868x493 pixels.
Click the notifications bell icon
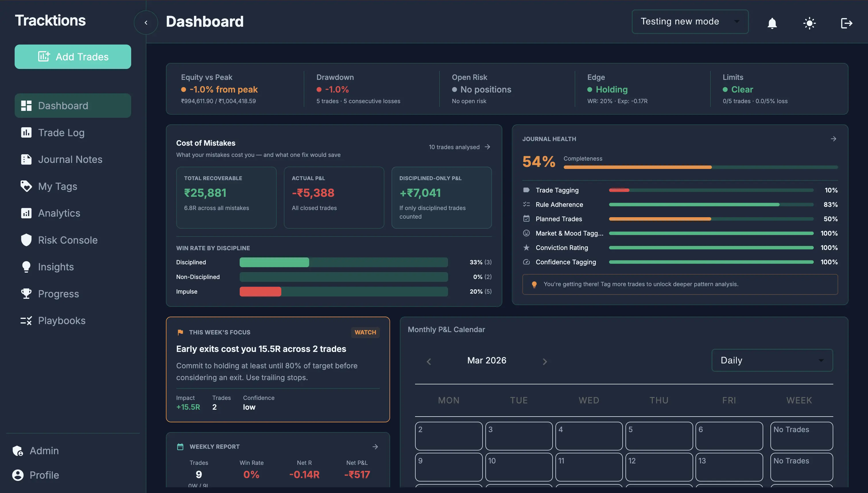pyautogui.click(x=772, y=23)
